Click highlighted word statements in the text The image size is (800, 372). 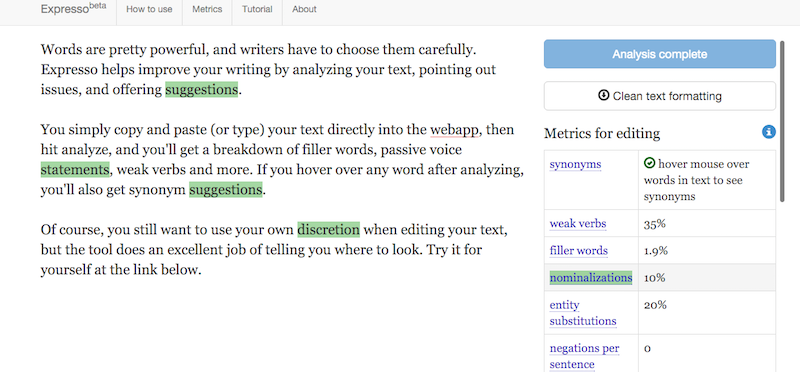tap(75, 170)
